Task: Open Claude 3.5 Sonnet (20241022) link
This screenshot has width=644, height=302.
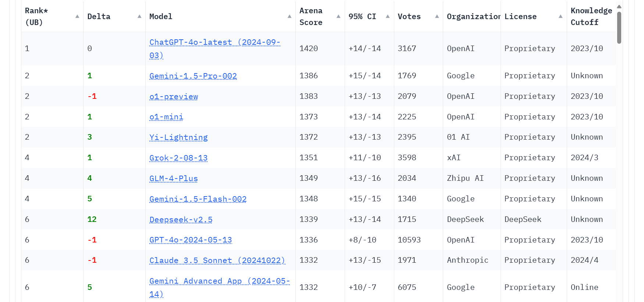Action: (217, 260)
